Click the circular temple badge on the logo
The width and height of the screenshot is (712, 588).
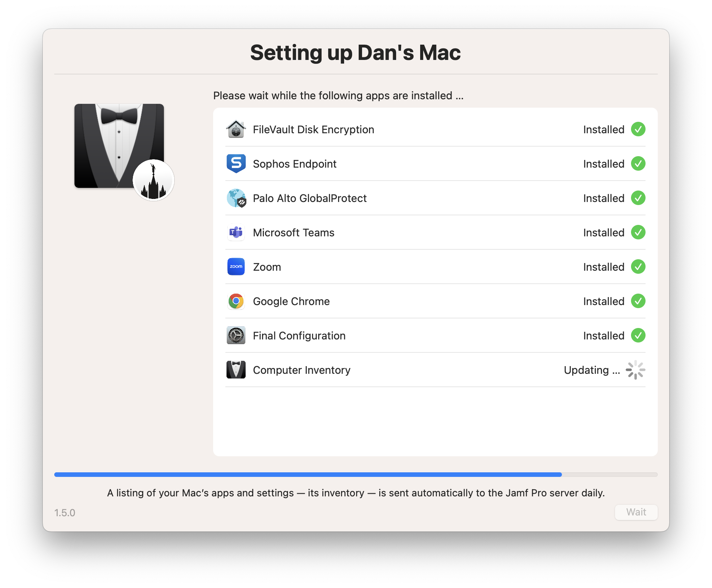(x=154, y=180)
